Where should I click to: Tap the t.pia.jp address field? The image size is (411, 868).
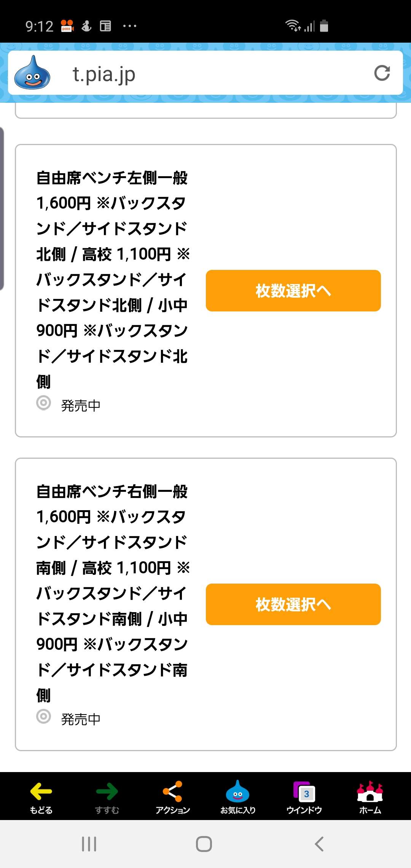click(213, 73)
